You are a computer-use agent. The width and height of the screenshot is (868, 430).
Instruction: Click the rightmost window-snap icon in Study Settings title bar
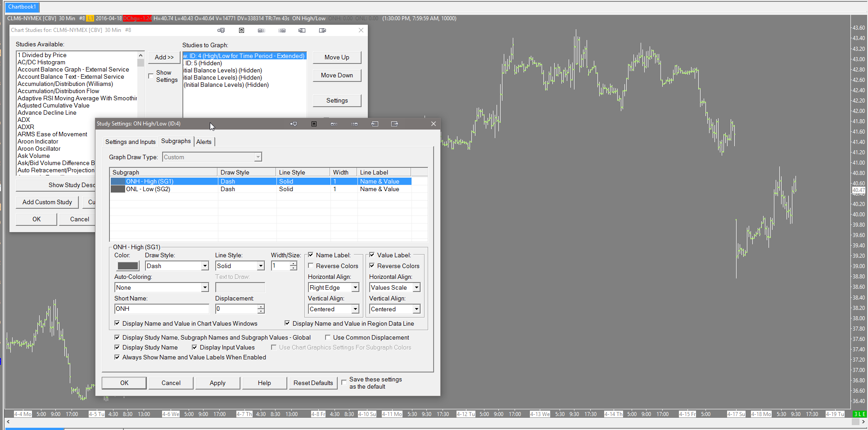tap(394, 124)
